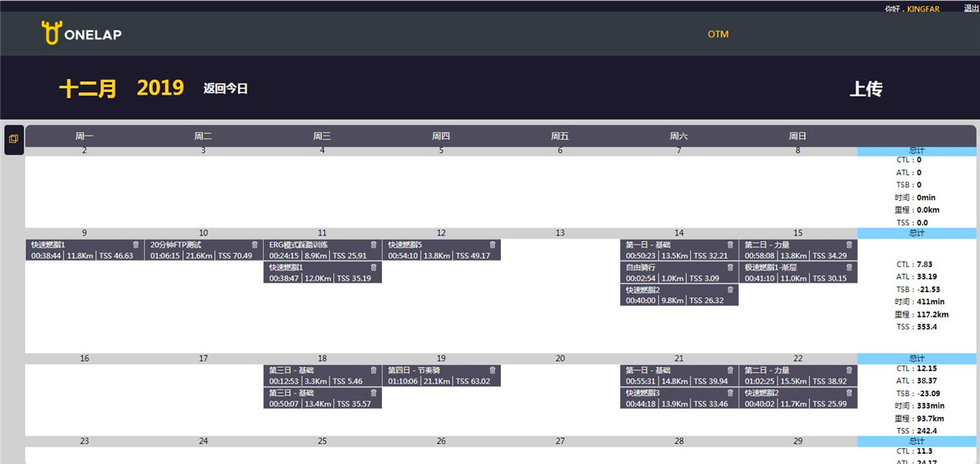Open the 十二月 month selector
The height and width of the screenshot is (464, 980).
click(x=87, y=89)
